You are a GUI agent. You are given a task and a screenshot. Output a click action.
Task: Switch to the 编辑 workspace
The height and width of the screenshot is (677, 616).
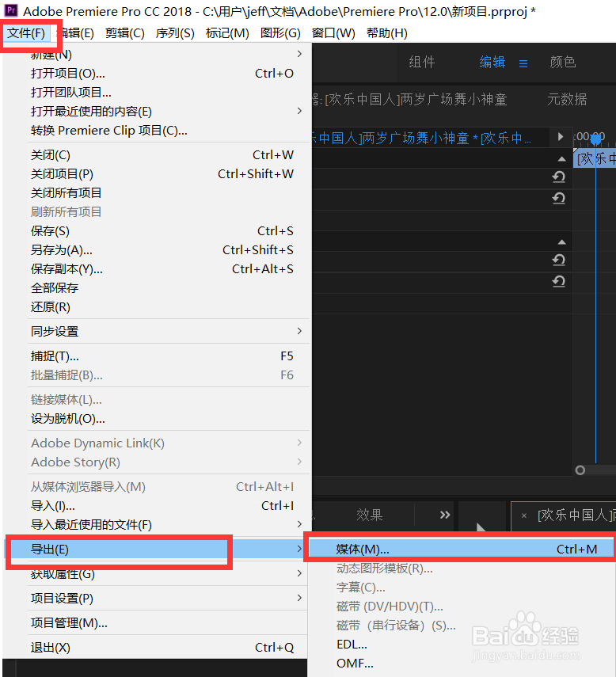(x=492, y=63)
